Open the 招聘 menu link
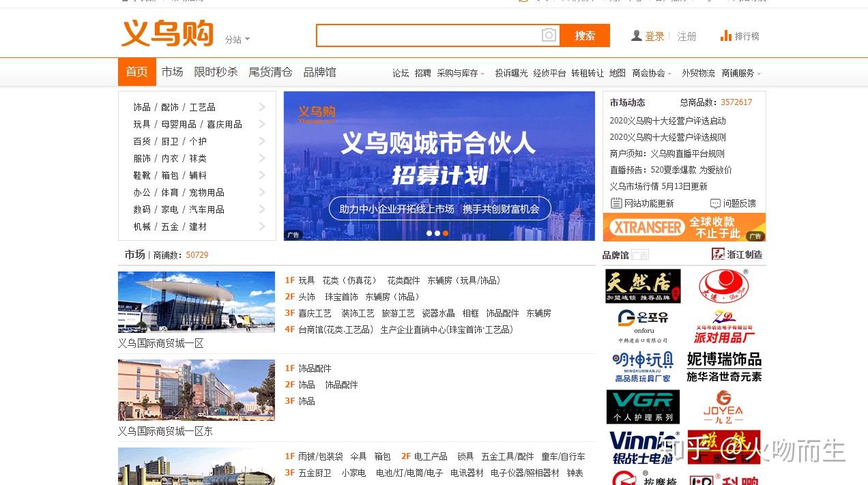 pyautogui.click(x=423, y=73)
